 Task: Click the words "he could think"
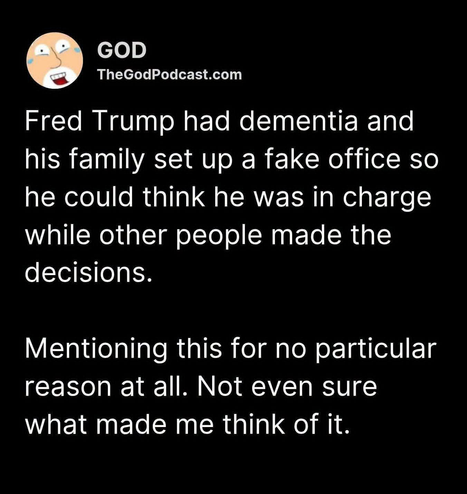point(115,197)
